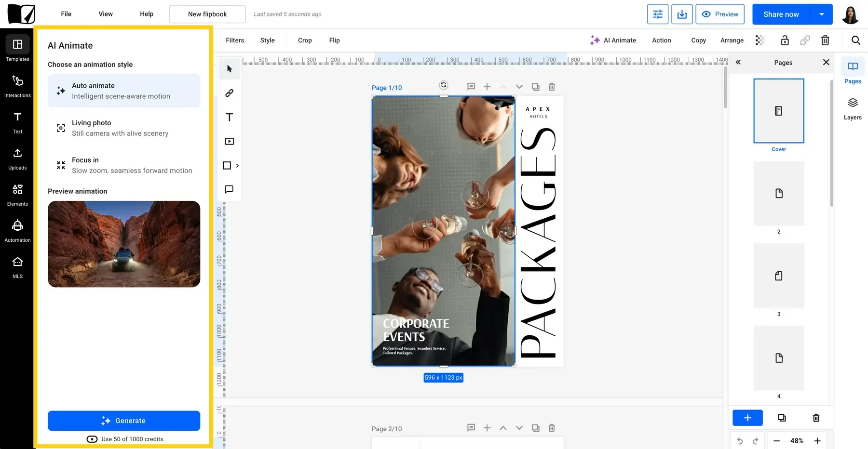Image resolution: width=868 pixels, height=449 pixels.
Task: Open search with magnifier icon
Action: [856, 40]
